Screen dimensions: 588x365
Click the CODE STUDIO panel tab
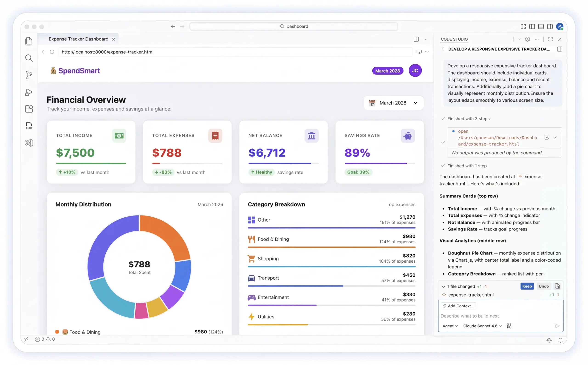454,39
